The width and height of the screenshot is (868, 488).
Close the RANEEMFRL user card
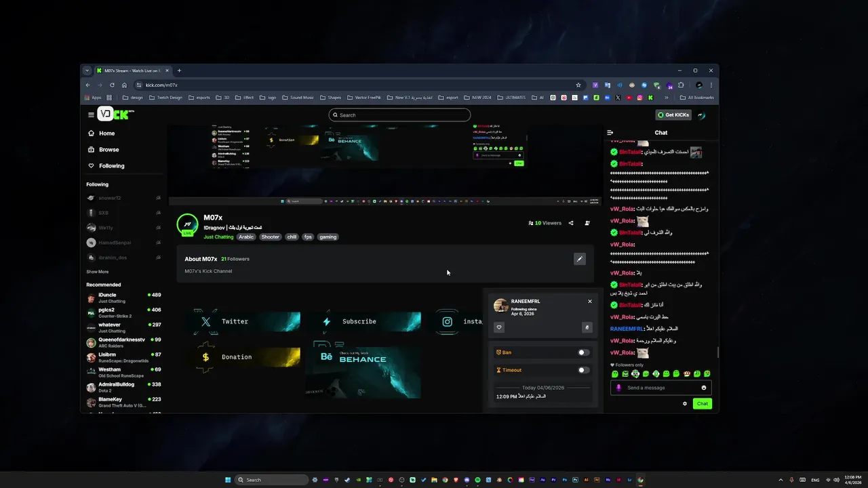[x=590, y=302]
